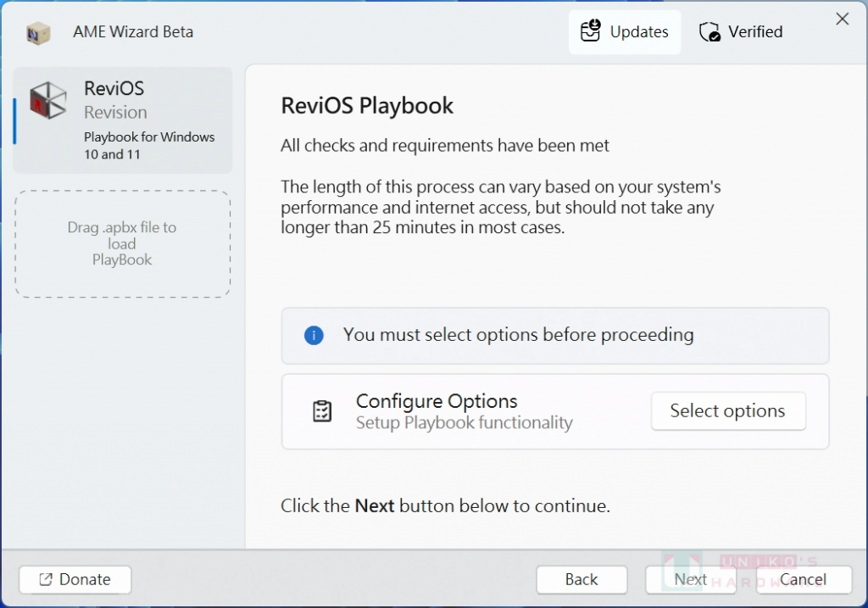Viewport: 868px width, 608px height.
Task: Click the Donate external link icon
Action: [x=46, y=579]
